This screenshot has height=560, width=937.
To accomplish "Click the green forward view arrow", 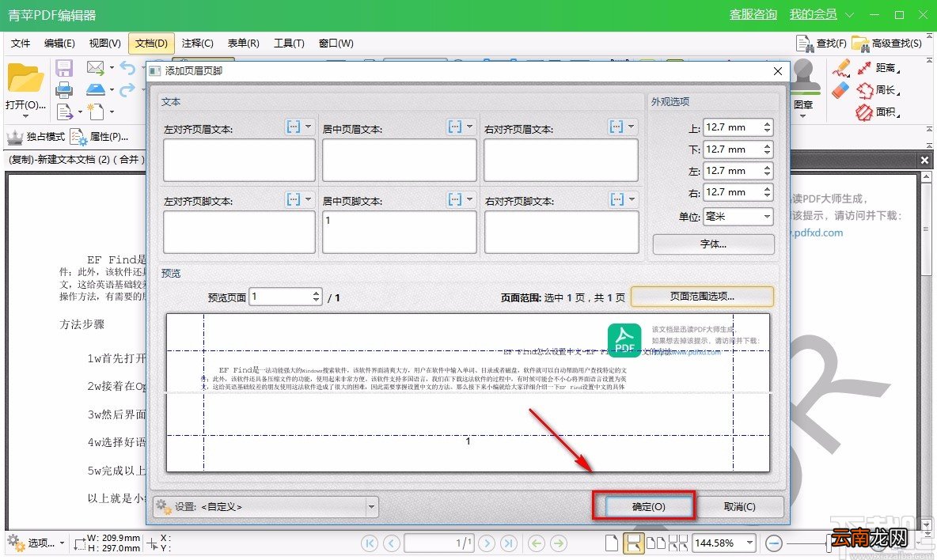I will (x=559, y=543).
